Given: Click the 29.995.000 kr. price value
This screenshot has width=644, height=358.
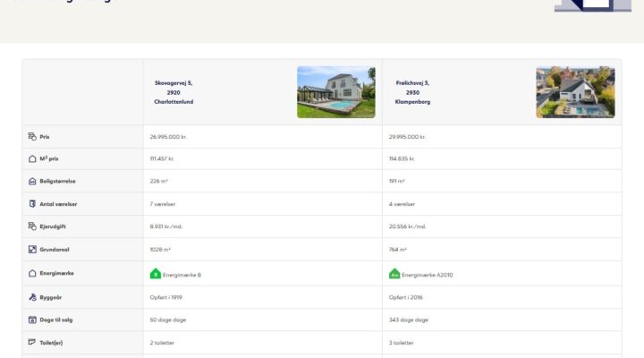Looking at the screenshot, I should pos(407,136).
